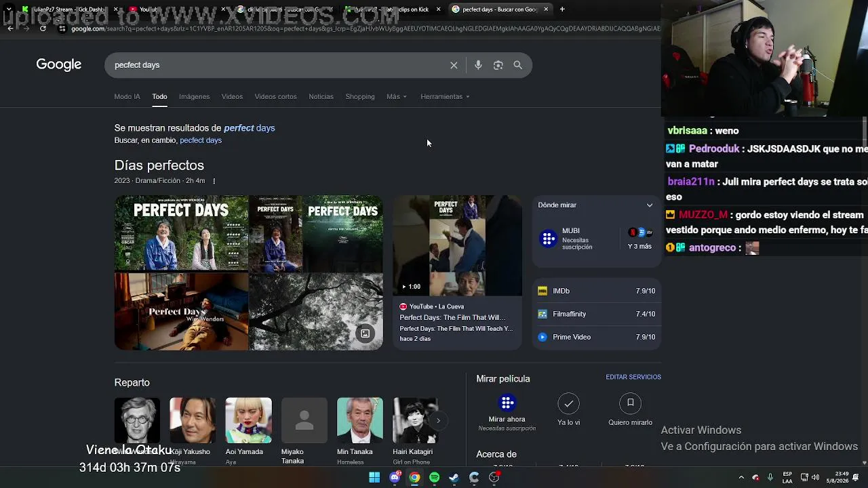Click the corrected 'perfect days' link

click(249, 128)
